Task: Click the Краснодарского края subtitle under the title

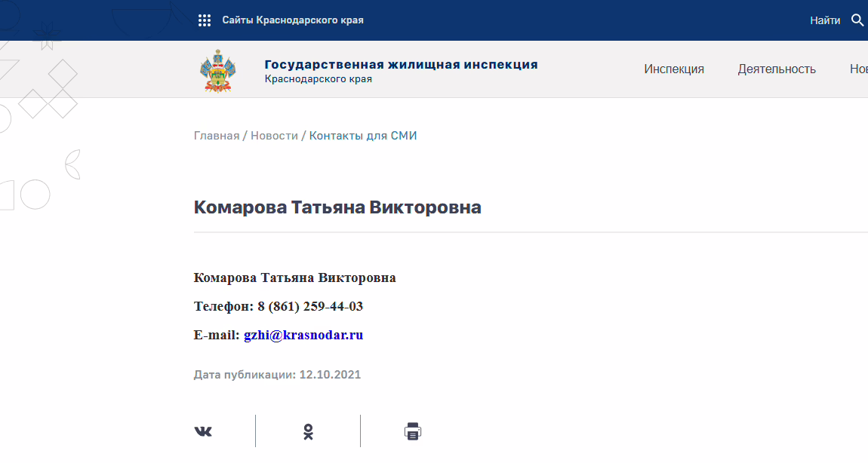Action: click(318, 79)
